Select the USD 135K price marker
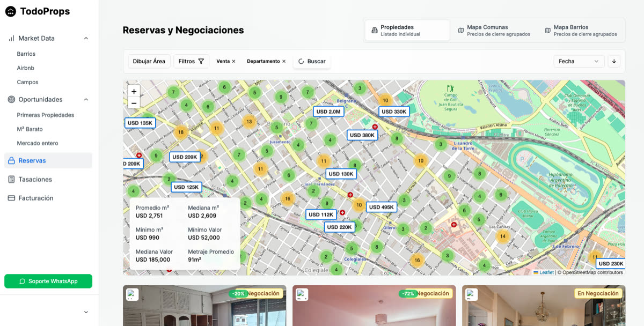Viewport: 644px width, 326px height. (140, 123)
